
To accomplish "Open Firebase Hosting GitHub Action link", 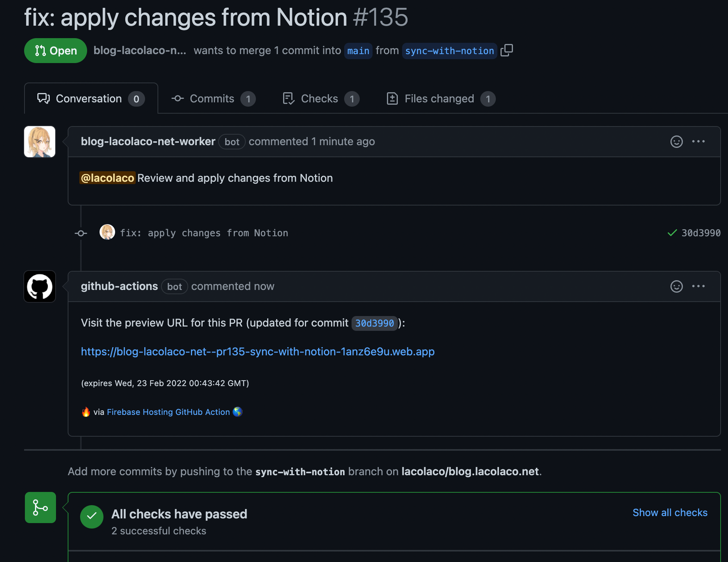I will 168,412.
